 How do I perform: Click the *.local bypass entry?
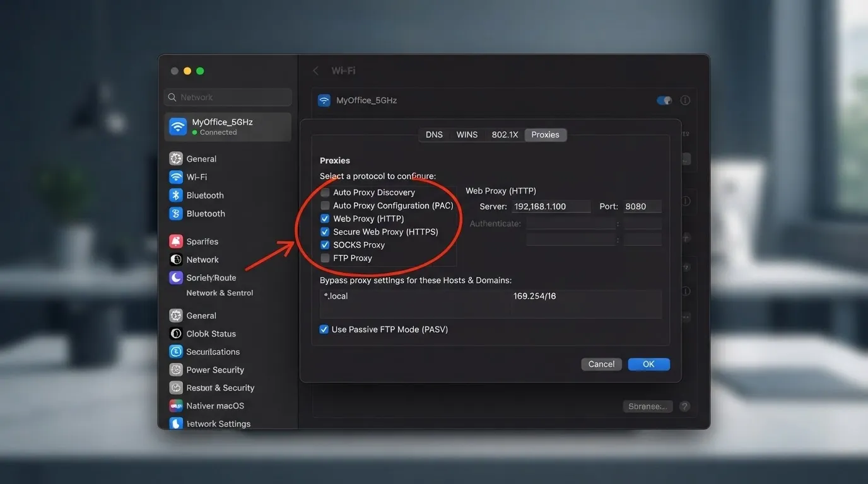(336, 296)
